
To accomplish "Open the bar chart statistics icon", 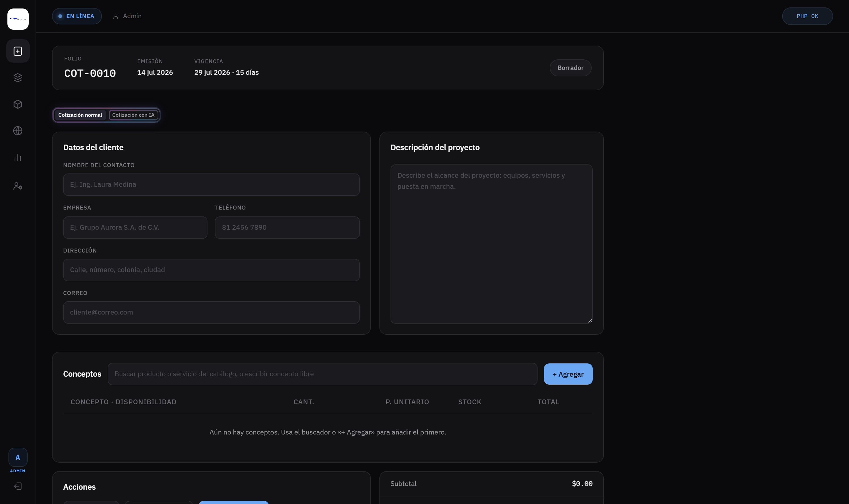I will 18,158.
